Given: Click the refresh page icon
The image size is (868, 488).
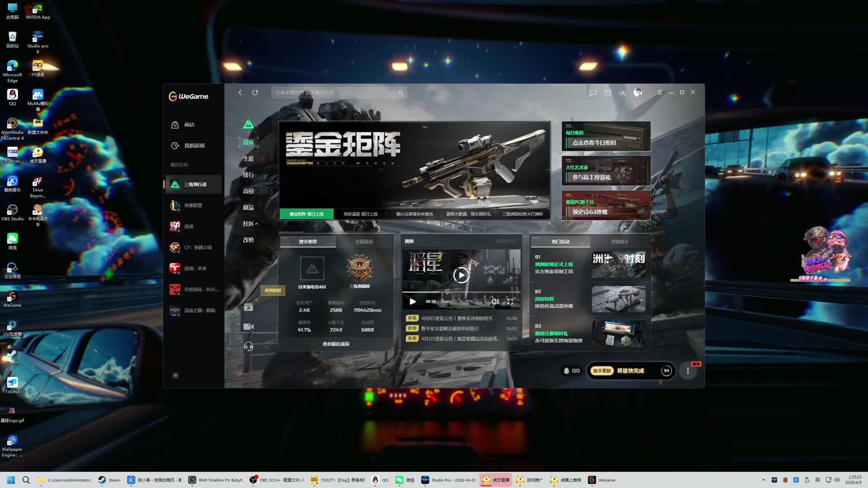Looking at the screenshot, I should coord(255,93).
